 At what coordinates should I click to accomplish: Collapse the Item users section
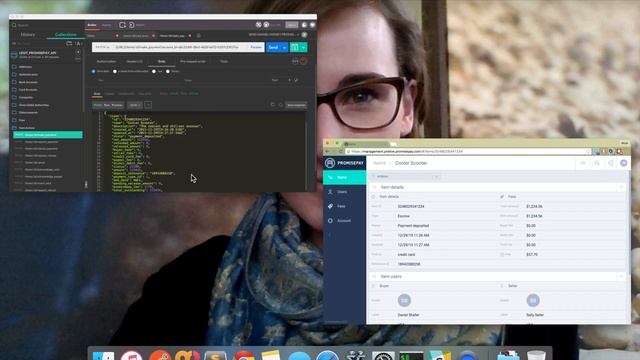tap(621, 277)
